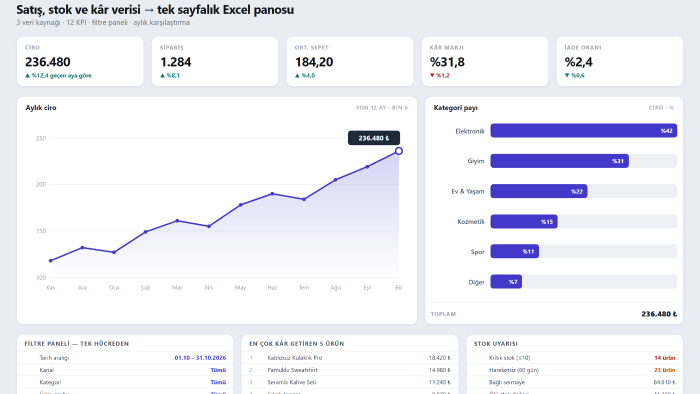Select the Elektronik %42 bar
700x394 pixels.
tap(583, 131)
